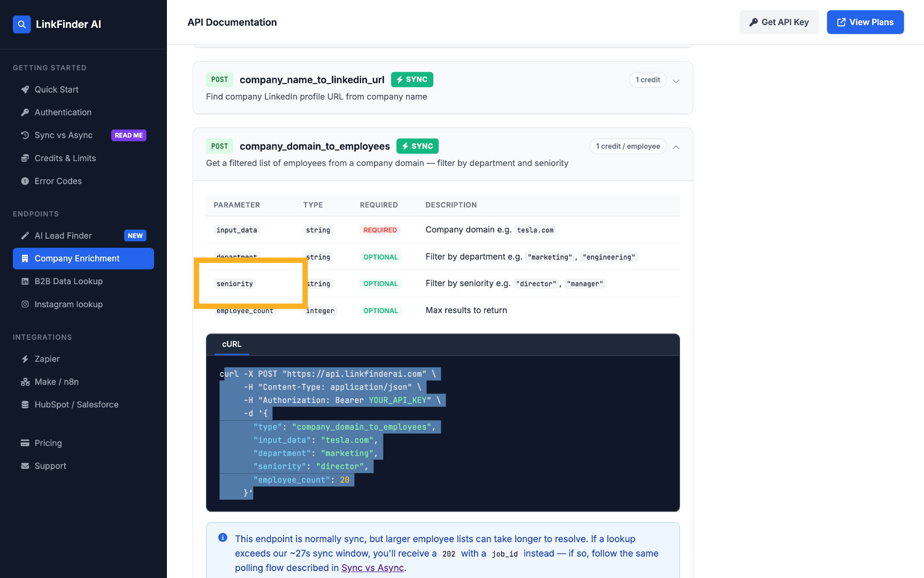The image size is (924, 578).
Task: Click the Company Enrichment building icon
Action: 25,258
